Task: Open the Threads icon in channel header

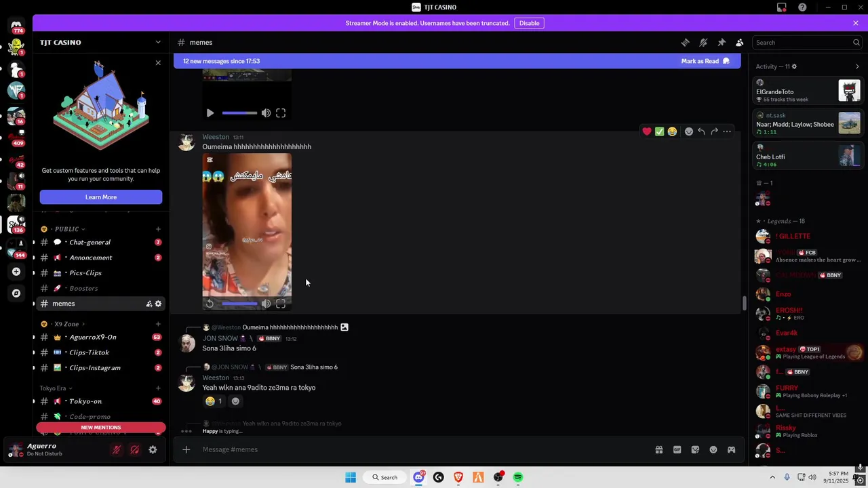Action: coord(685,42)
